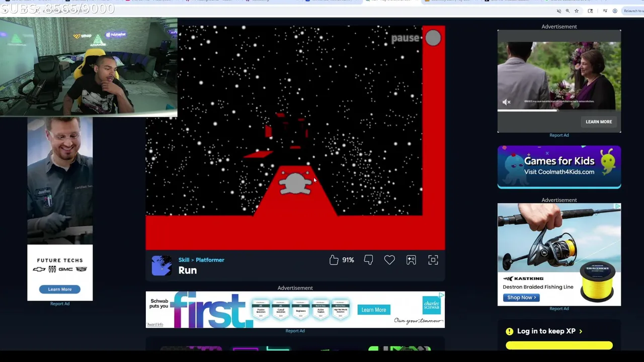This screenshot has width=644, height=362.
Task: Click the thumbs up like icon
Action: point(334,260)
